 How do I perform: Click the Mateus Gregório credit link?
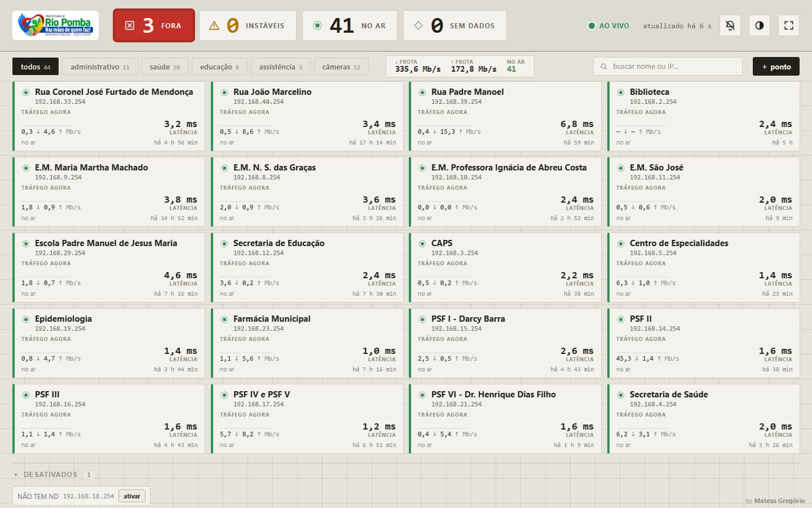(779, 501)
